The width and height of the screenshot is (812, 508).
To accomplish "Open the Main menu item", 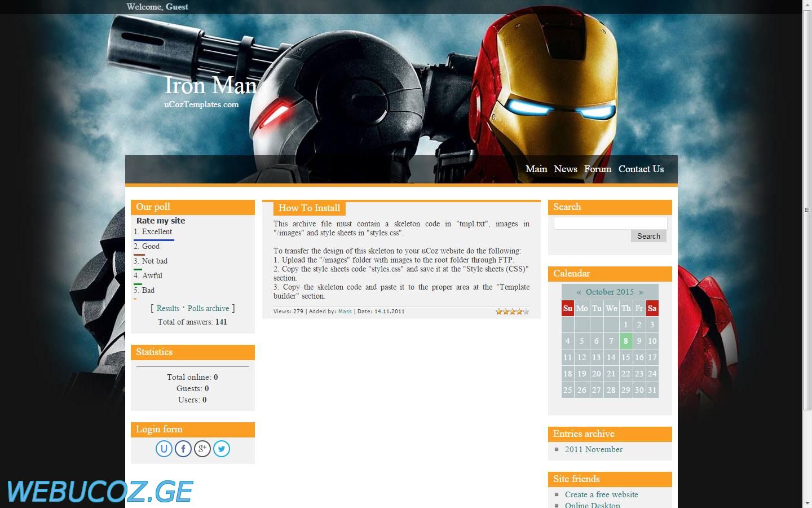I will [x=536, y=169].
